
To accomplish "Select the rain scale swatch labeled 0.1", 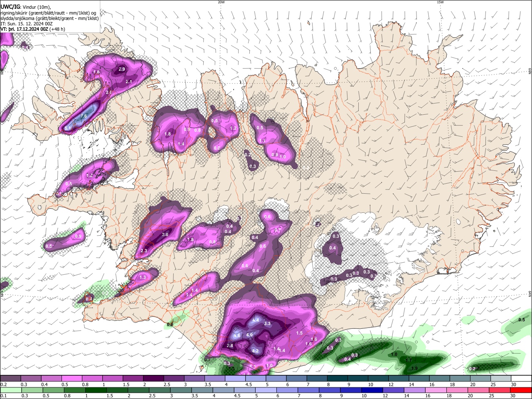I will (11, 390).
